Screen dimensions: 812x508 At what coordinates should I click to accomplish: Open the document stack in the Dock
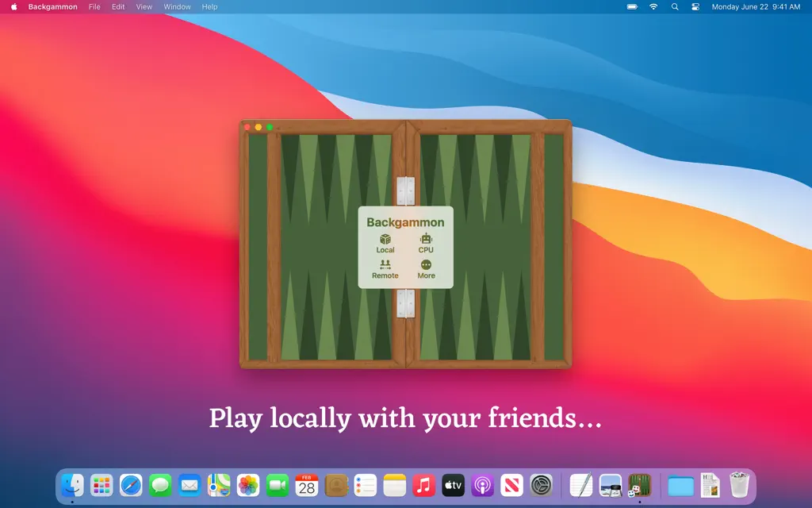click(710, 486)
